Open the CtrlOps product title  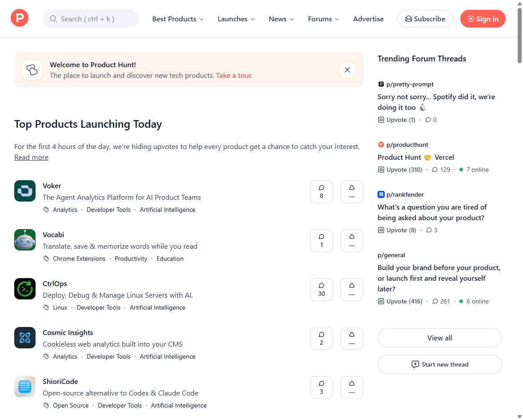(55, 283)
